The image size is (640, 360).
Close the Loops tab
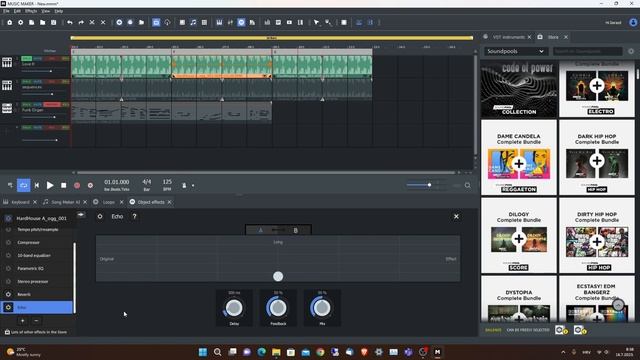[x=121, y=202]
